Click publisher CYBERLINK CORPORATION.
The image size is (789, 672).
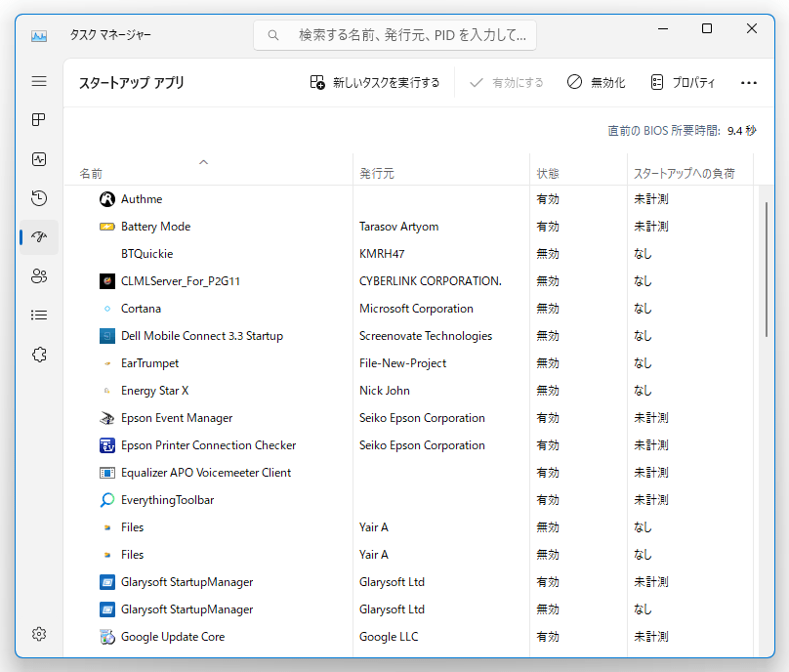click(431, 281)
